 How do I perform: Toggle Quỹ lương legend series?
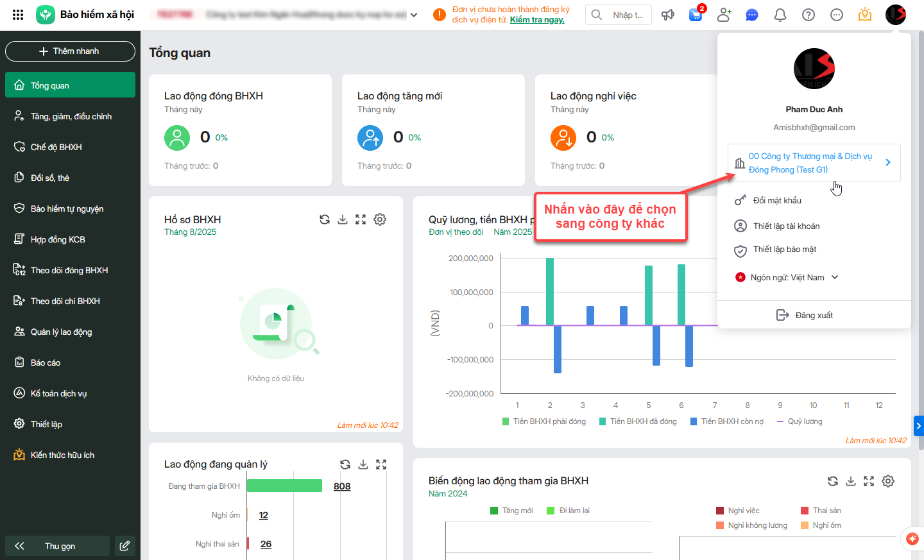tap(800, 421)
